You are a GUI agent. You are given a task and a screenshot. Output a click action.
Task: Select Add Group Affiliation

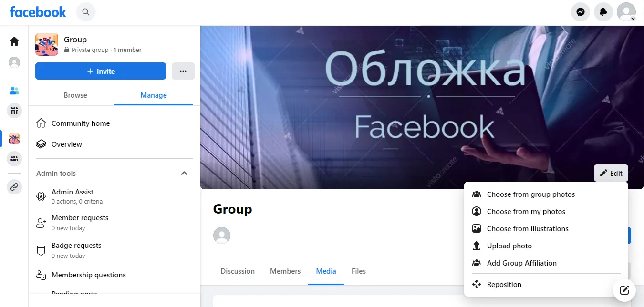546,263
